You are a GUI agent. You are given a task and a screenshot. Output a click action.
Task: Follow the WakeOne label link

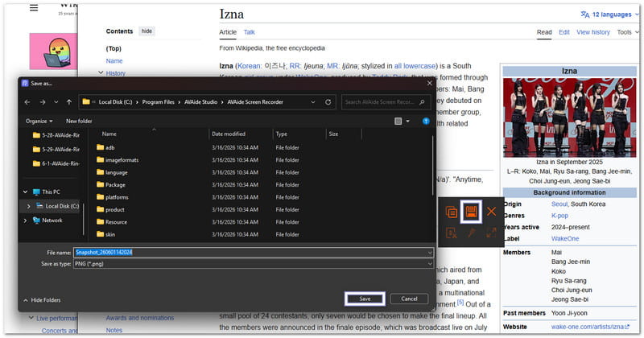click(x=565, y=239)
